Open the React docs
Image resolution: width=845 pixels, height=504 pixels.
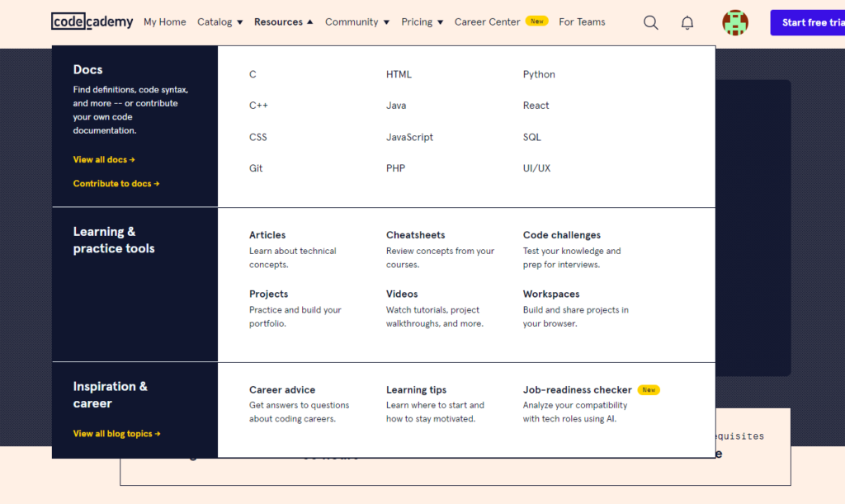pyautogui.click(x=536, y=106)
